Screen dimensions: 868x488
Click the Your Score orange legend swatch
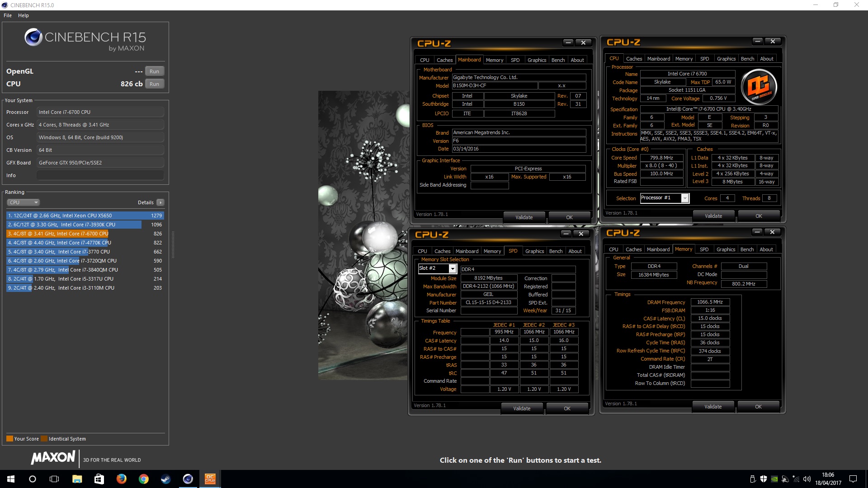pyautogui.click(x=9, y=439)
